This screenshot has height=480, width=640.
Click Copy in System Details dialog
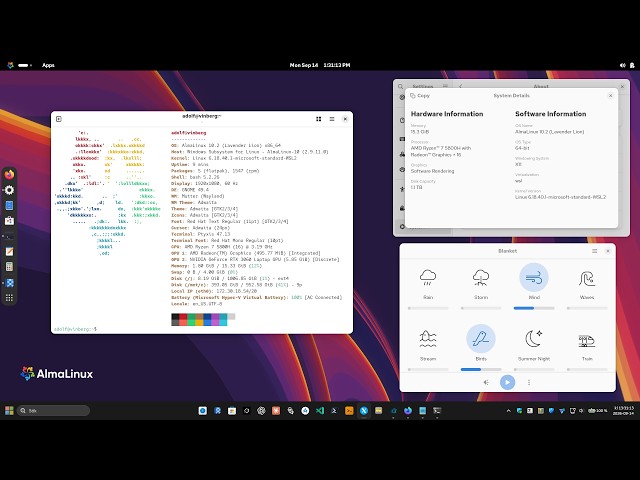pyautogui.click(x=420, y=96)
